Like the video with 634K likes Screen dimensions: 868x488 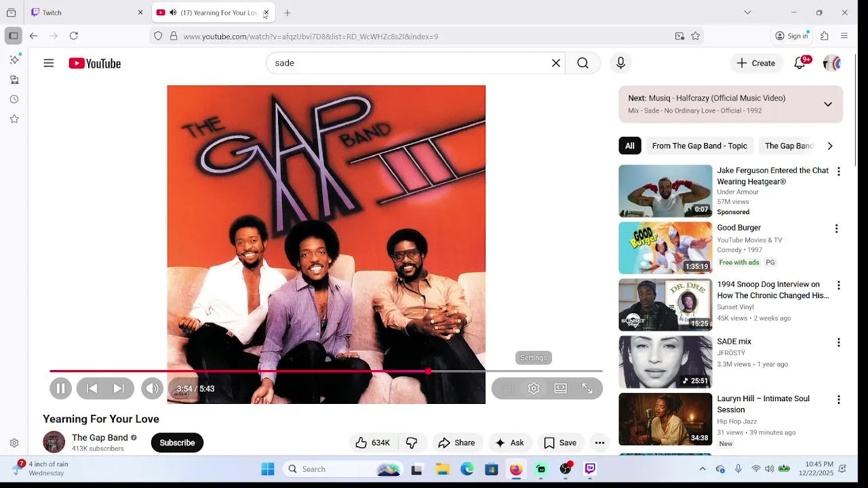coord(372,443)
